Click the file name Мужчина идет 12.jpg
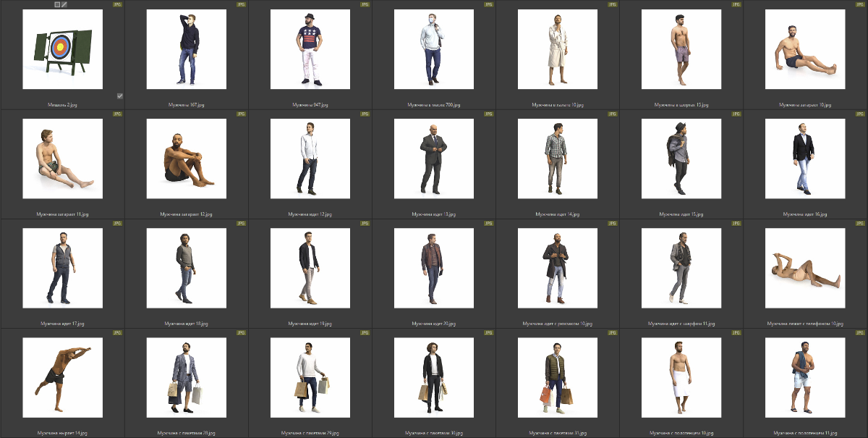868x438 pixels. (x=310, y=214)
